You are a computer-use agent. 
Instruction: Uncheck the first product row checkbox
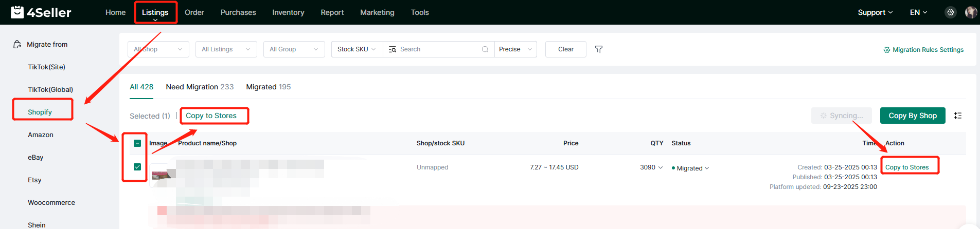pyautogui.click(x=137, y=167)
